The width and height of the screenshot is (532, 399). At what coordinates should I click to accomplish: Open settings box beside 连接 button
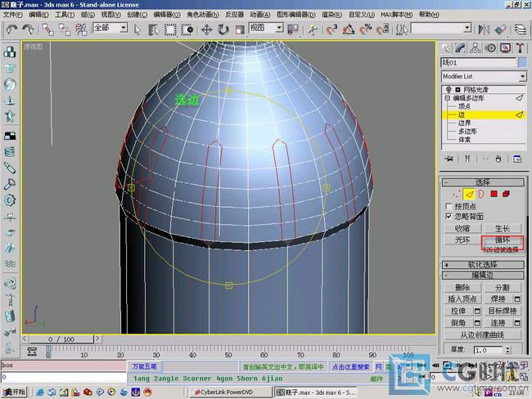(517, 323)
